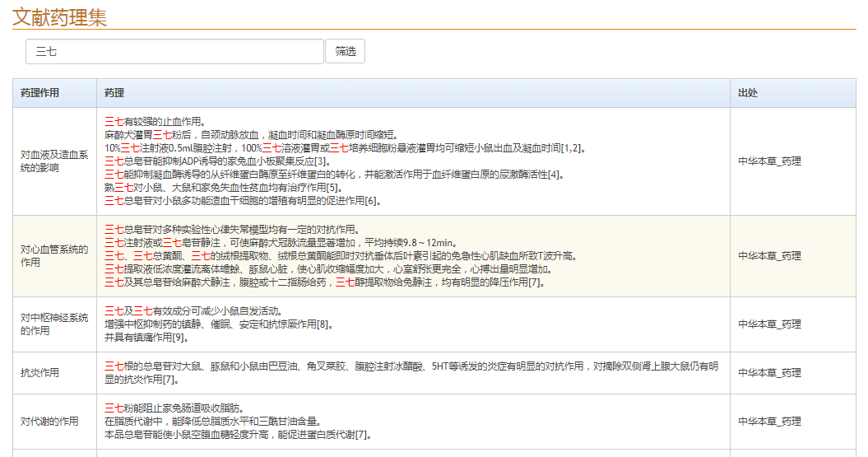
Task: Click 中华本草_药理 in the 对代谢的作用 row
Action: tap(769, 422)
